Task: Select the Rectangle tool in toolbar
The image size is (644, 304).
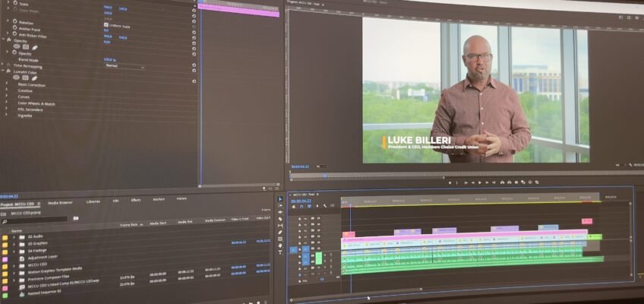Action: point(280,239)
